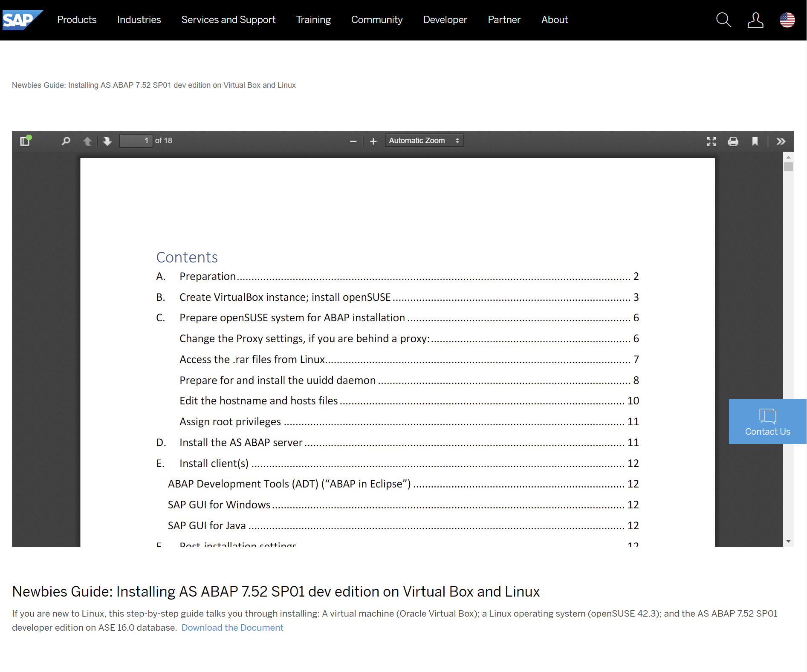The height and width of the screenshot is (672, 807).
Task: Open Install the AS ABAP server entry
Action: click(x=397, y=443)
